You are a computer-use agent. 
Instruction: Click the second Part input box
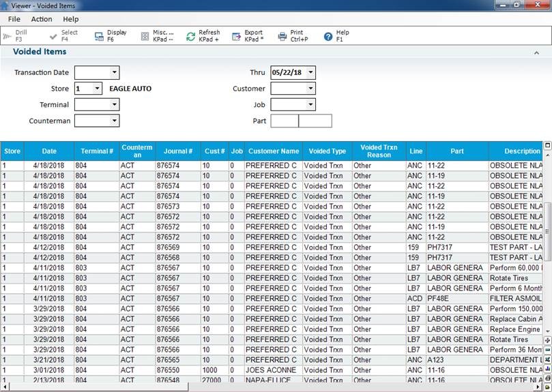[315, 121]
